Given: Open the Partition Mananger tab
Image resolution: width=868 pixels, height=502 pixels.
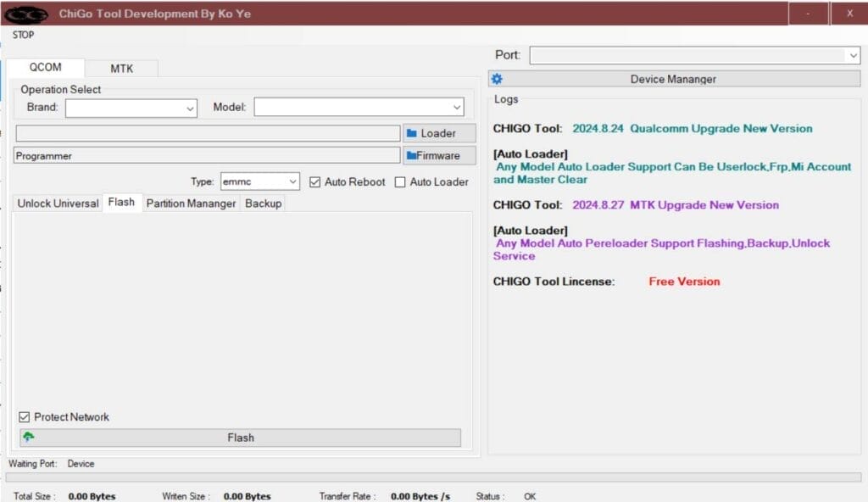Looking at the screenshot, I should [191, 204].
